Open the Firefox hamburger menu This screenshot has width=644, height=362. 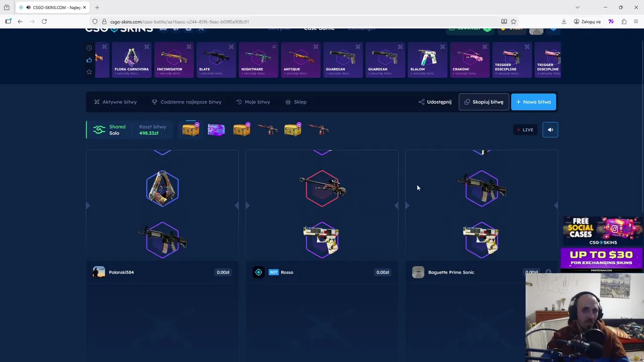coord(636,22)
